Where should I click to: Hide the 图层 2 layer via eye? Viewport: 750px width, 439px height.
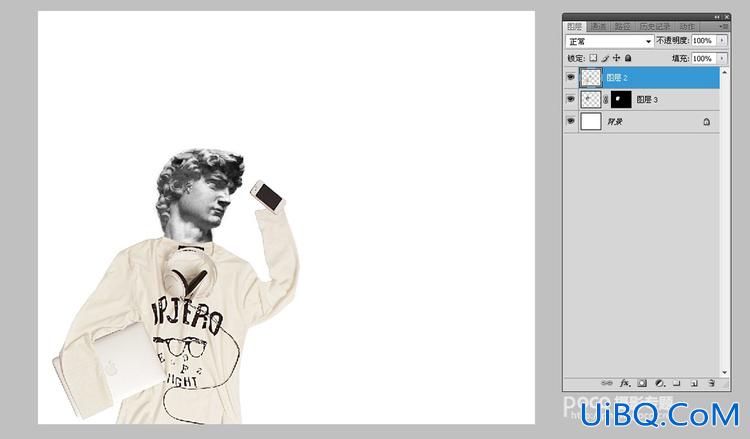[570, 77]
